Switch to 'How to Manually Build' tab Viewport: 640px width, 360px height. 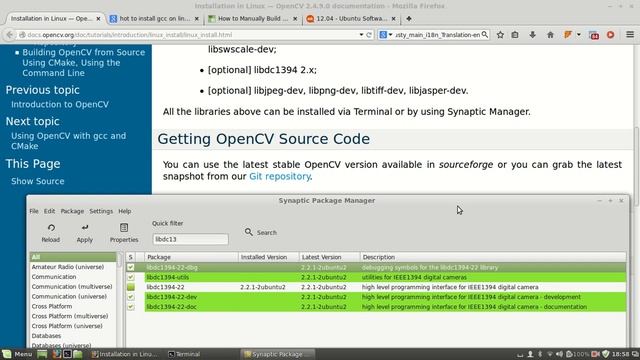point(253,18)
